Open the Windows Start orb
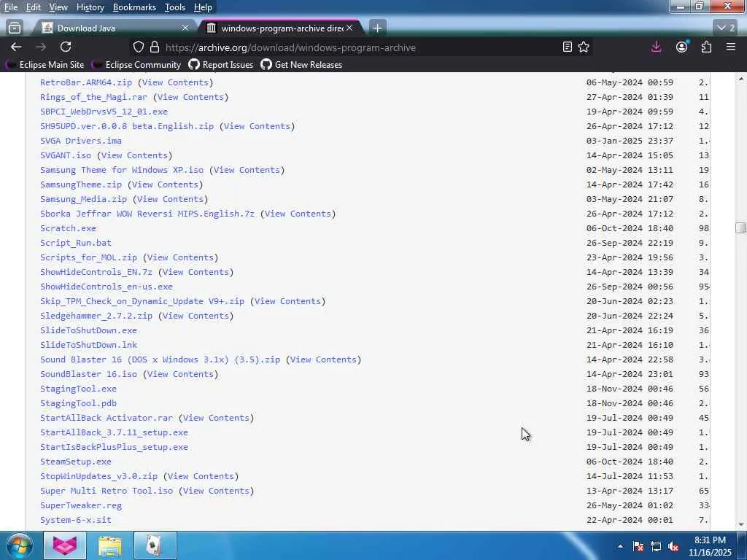 (x=19, y=545)
